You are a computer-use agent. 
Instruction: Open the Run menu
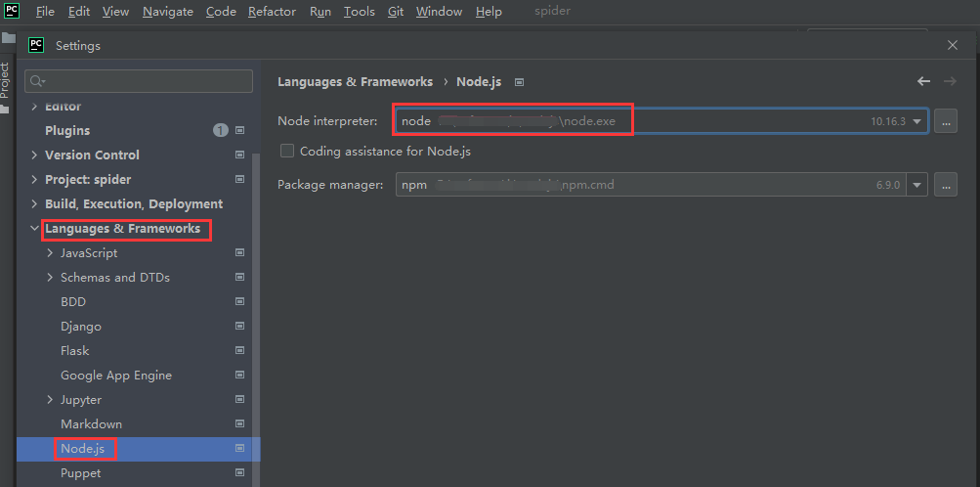click(320, 12)
